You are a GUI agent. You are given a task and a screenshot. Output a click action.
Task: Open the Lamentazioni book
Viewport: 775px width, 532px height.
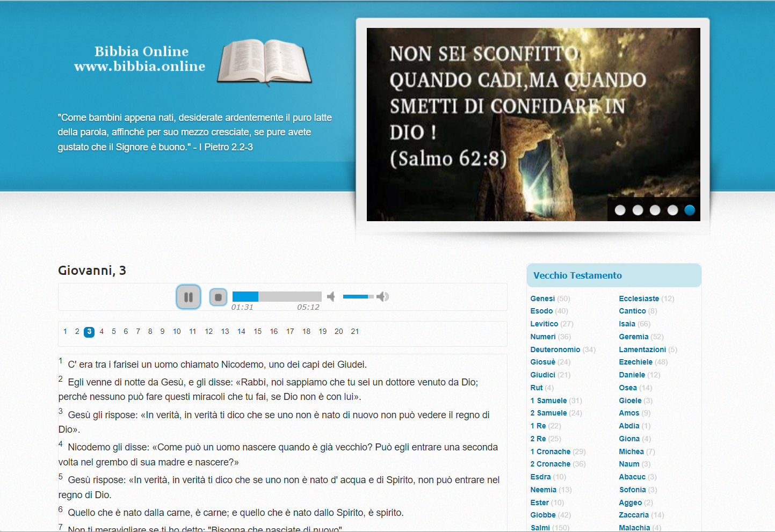coord(642,349)
